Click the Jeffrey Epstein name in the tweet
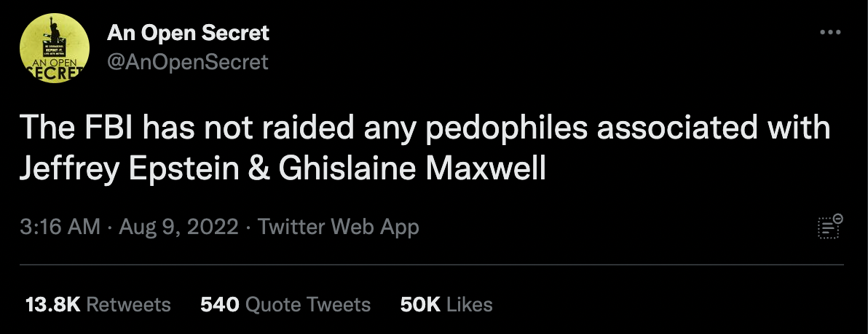868x334 pixels. point(130,169)
